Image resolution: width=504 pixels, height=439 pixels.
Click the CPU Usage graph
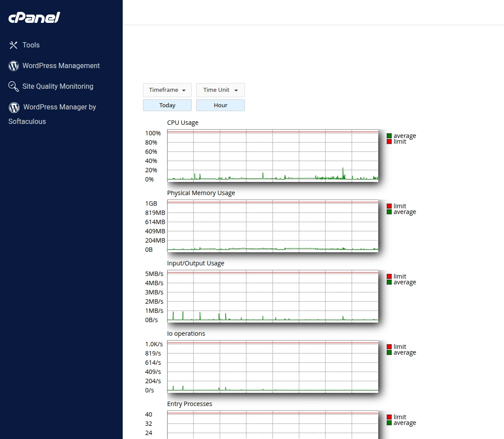(x=272, y=156)
